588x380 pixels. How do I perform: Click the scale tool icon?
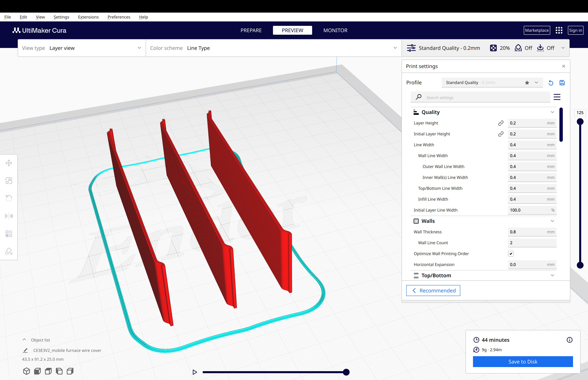9,181
